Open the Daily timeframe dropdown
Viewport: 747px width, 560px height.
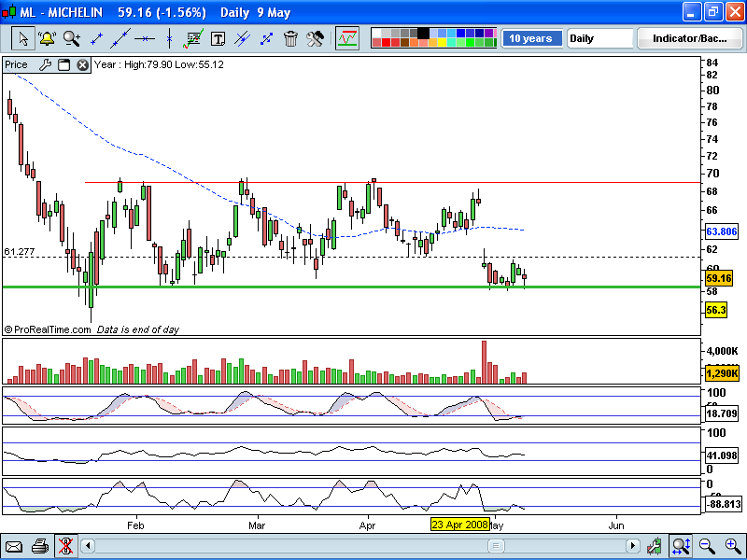pyautogui.click(x=600, y=38)
